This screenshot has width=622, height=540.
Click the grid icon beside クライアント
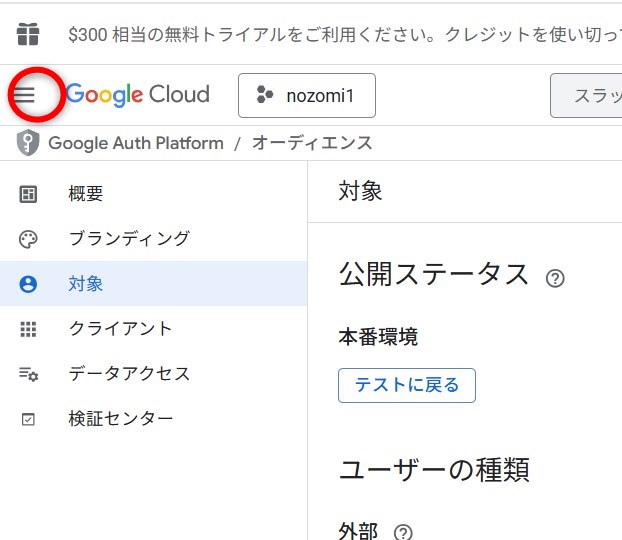tap(28, 329)
